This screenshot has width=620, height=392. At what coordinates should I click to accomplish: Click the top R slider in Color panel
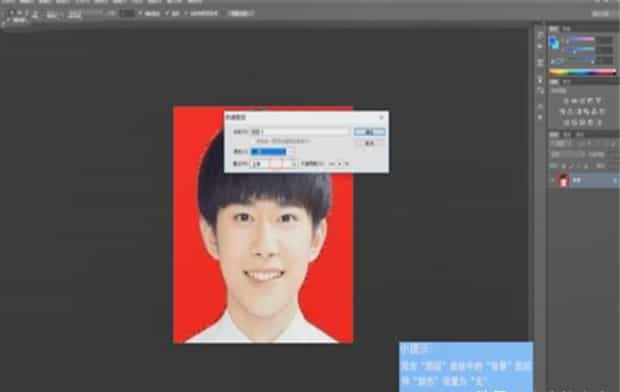tap(580, 40)
